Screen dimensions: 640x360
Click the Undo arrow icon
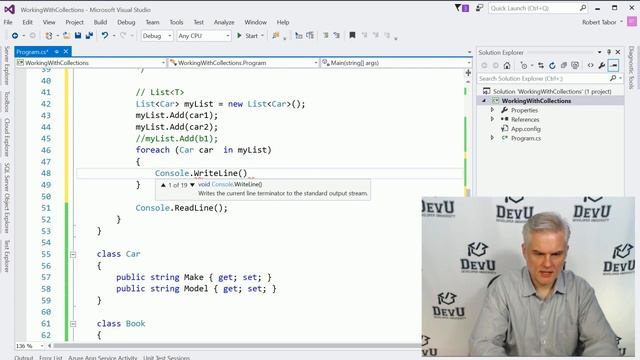tap(105, 36)
